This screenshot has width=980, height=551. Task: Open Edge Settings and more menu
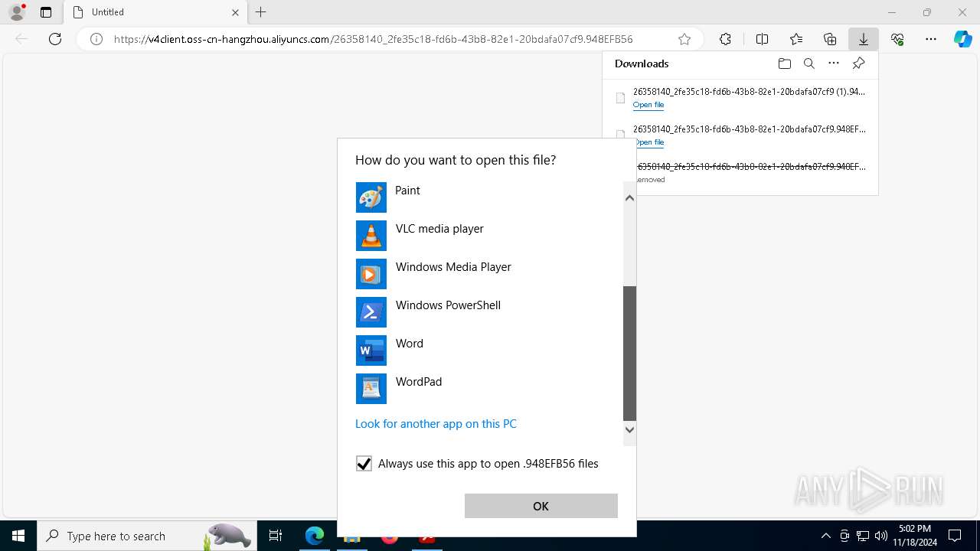click(931, 39)
